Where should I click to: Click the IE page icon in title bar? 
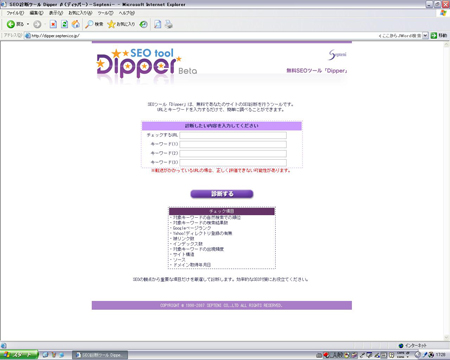click(x=4, y=4)
